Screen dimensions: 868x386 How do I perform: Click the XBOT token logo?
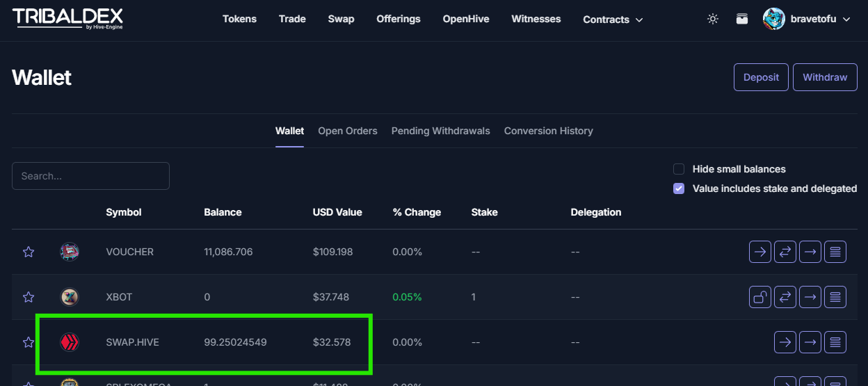pyautogui.click(x=70, y=297)
